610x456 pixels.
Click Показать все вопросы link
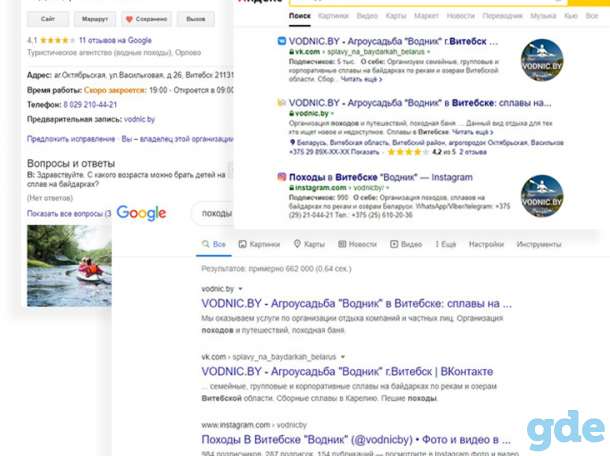coord(69,213)
